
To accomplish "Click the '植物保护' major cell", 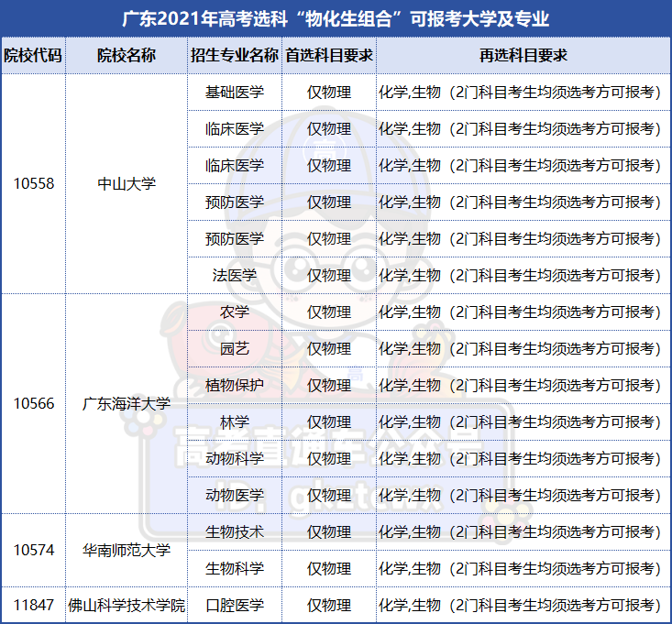I will [235, 385].
